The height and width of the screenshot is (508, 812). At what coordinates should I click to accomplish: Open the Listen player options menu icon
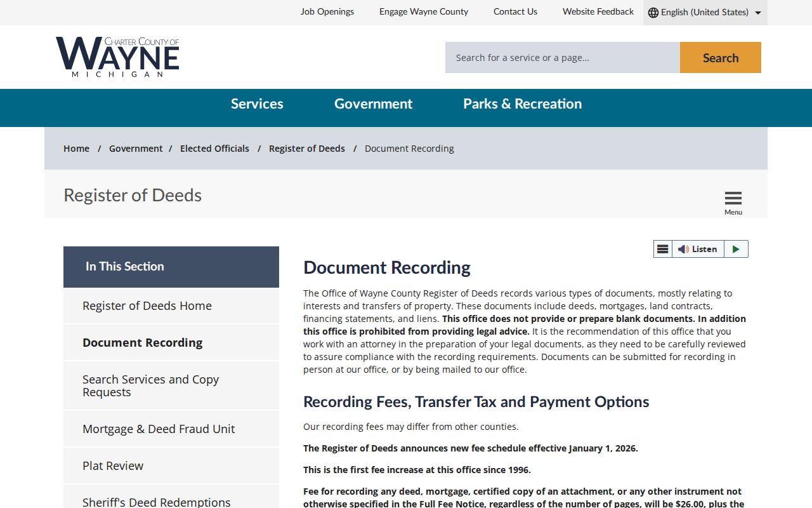coord(662,249)
